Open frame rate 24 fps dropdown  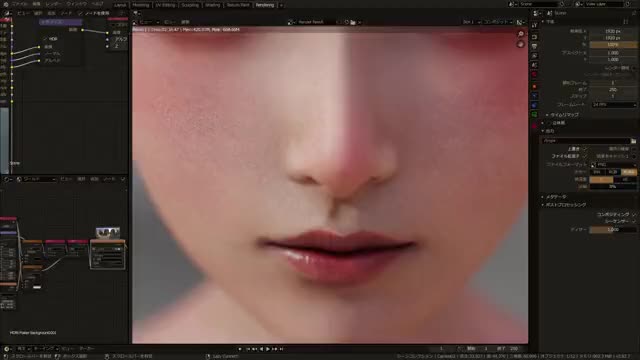click(x=614, y=105)
